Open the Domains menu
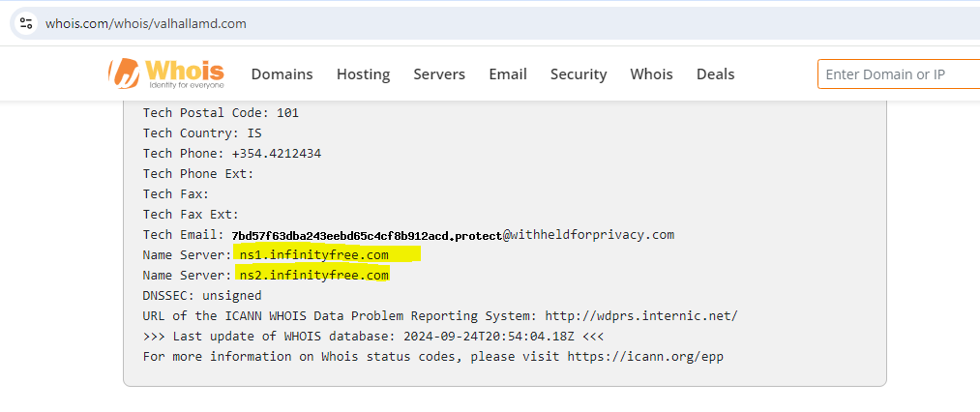 [x=282, y=74]
